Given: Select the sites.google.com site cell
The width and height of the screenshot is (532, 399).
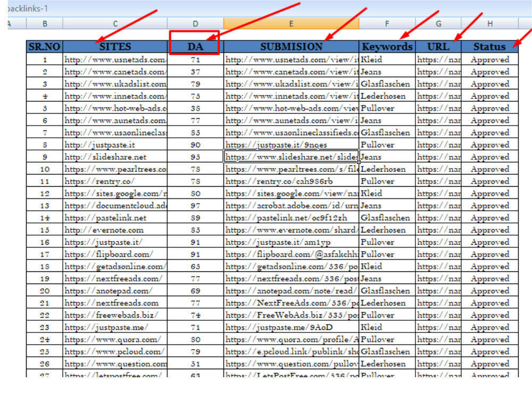Looking at the screenshot, I should pos(115,194).
